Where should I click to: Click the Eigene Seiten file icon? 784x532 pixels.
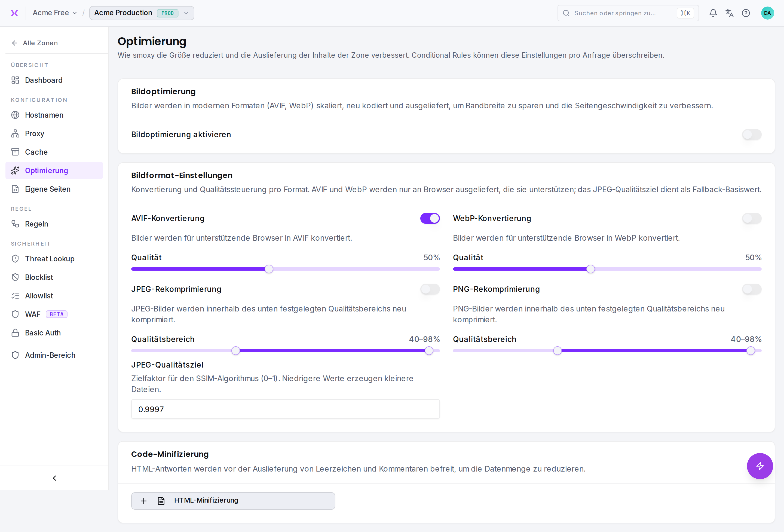[x=15, y=189]
